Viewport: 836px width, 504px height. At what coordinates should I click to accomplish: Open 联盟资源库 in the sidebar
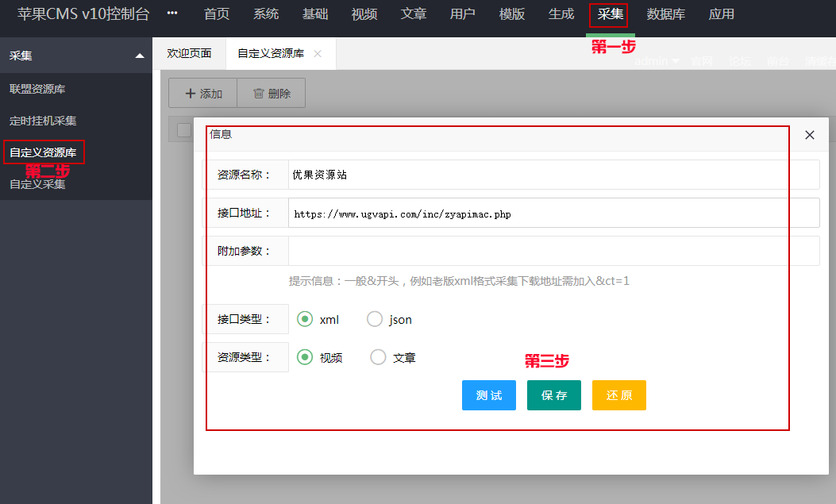pyautogui.click(x=37, y=89)
